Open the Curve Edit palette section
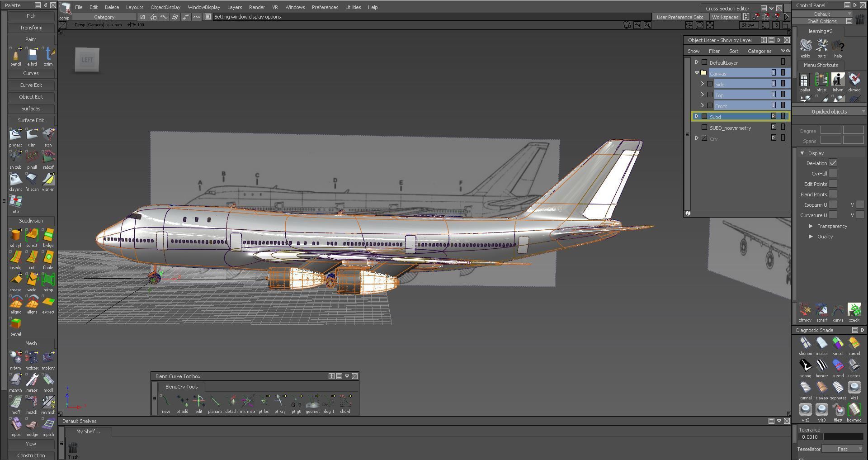 (31, 85)
